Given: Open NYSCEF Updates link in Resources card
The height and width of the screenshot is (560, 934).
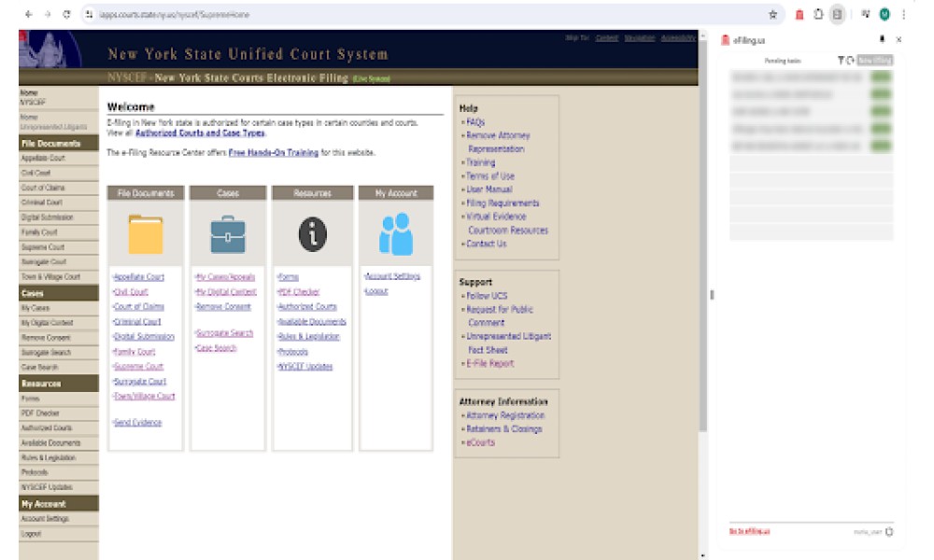Looking at the screenshot, I should click(305, 367).
